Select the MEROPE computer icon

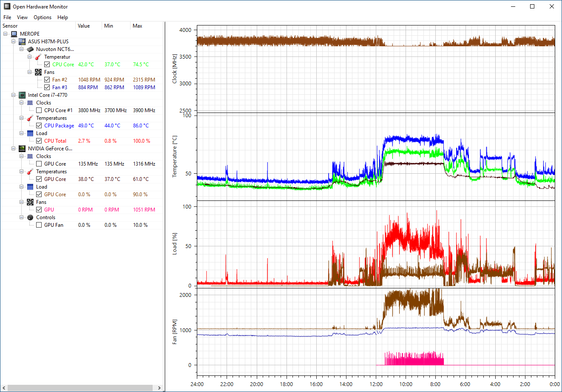14,34
